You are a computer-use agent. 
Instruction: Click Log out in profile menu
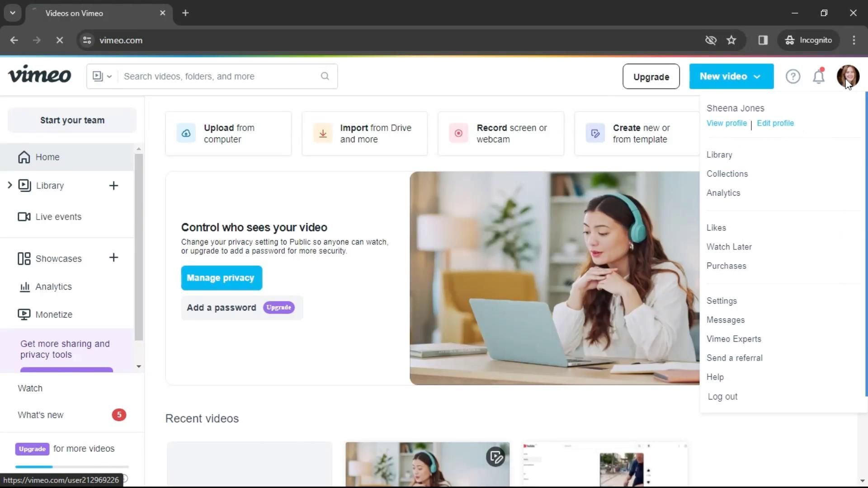(722, 397)
